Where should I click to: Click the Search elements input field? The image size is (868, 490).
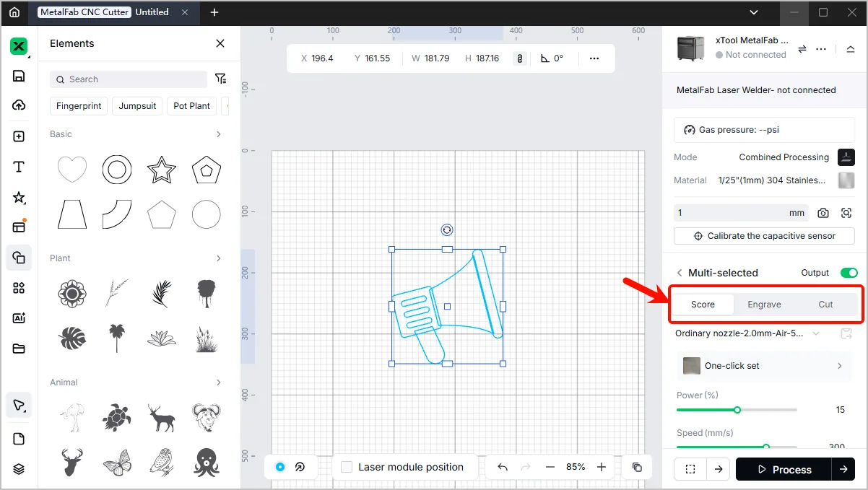pyautogui.click(x=129, y=79)
